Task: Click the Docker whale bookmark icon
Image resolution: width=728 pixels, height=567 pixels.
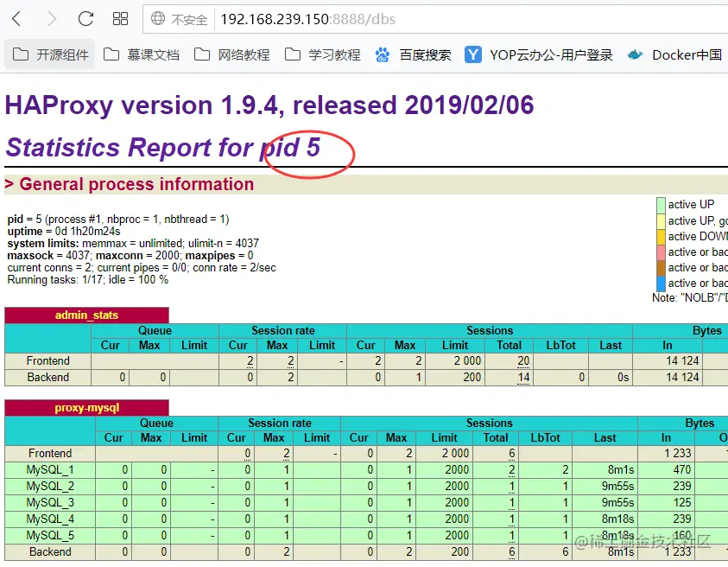Action: [x=635, y=54]
